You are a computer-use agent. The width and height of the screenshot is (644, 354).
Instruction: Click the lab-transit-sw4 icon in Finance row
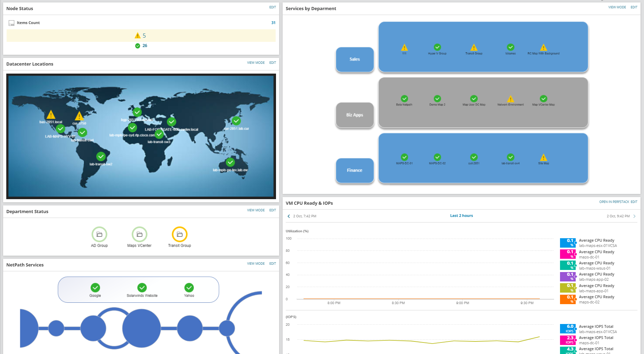(511, 157)
